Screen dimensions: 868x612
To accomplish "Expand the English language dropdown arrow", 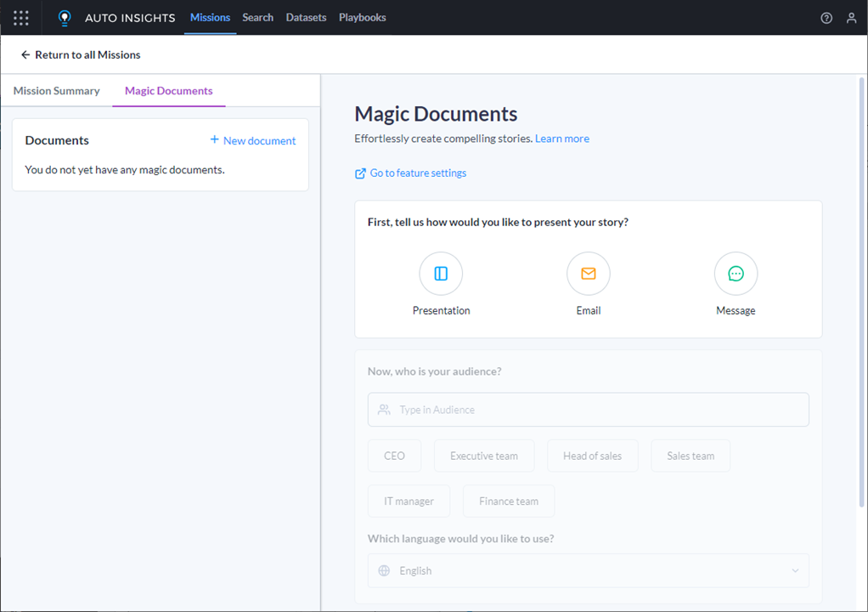I will pyautogui.click(x=795, y=570).
